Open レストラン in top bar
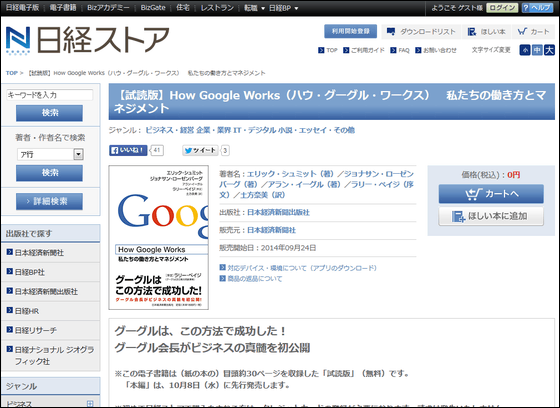Image resolution: width=560 pixels, height=408 pixels. [217, 8]
